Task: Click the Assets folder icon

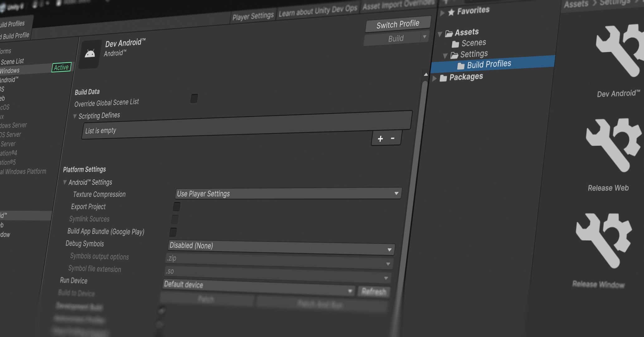Action: click(x=449, y=33)
